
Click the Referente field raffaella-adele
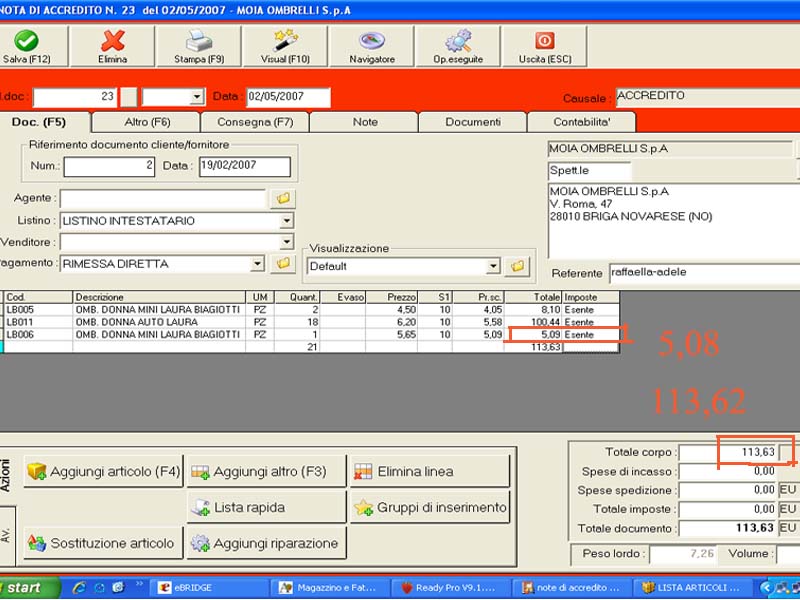tap(705, 273)
